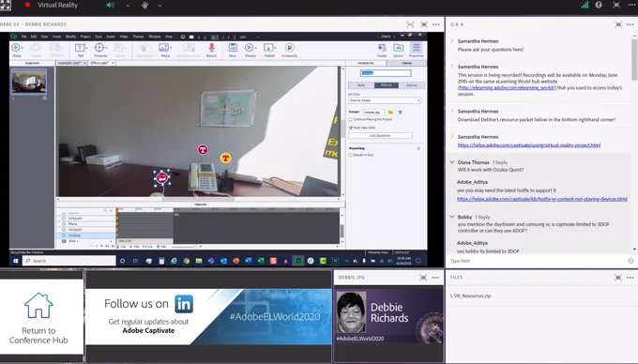The width and height of the screenshot is (638, 364).
Task: Expand Samantha Hermes recording message
Action: [x=452, y=67]
